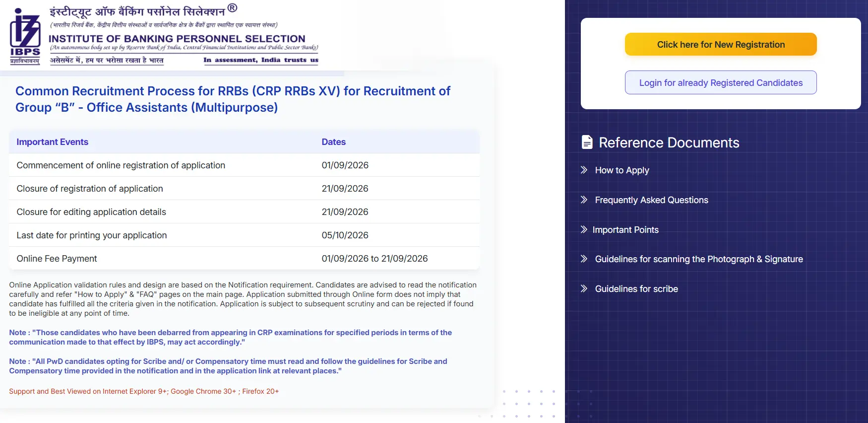Image resolution: width=868 pixels, height=423 pixels.
Task: Click the Closure for editing application details label
Action: 91,212
